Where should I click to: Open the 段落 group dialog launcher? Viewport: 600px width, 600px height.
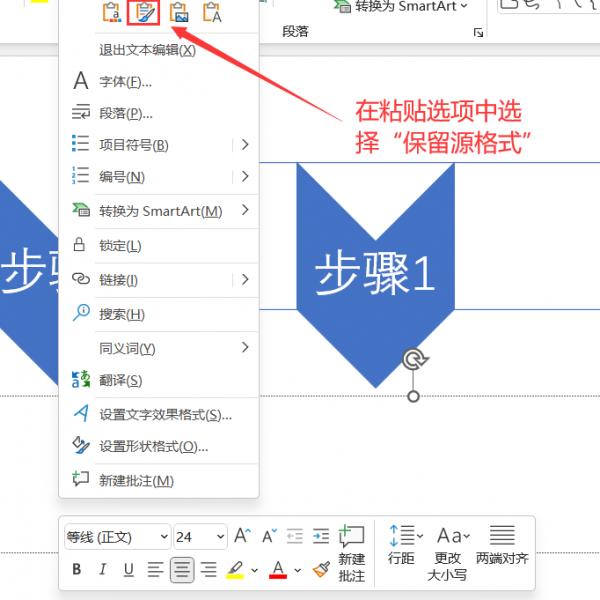pos(478,33)
